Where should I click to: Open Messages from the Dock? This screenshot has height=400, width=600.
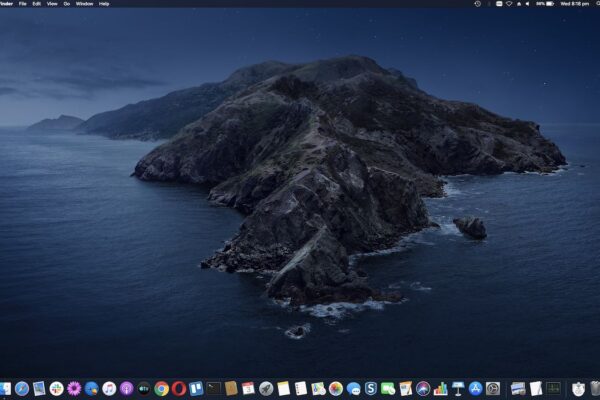tap(353, 389)
